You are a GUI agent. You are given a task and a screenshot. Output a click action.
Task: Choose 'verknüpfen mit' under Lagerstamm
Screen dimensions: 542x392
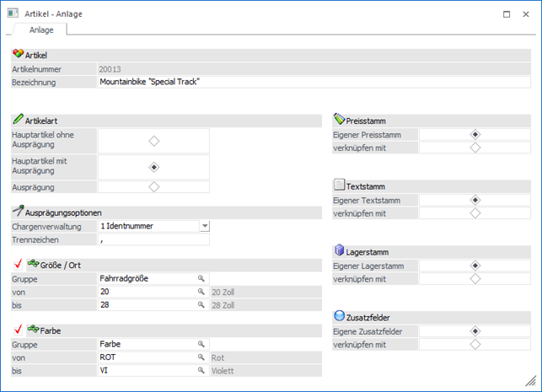(475, 278)
